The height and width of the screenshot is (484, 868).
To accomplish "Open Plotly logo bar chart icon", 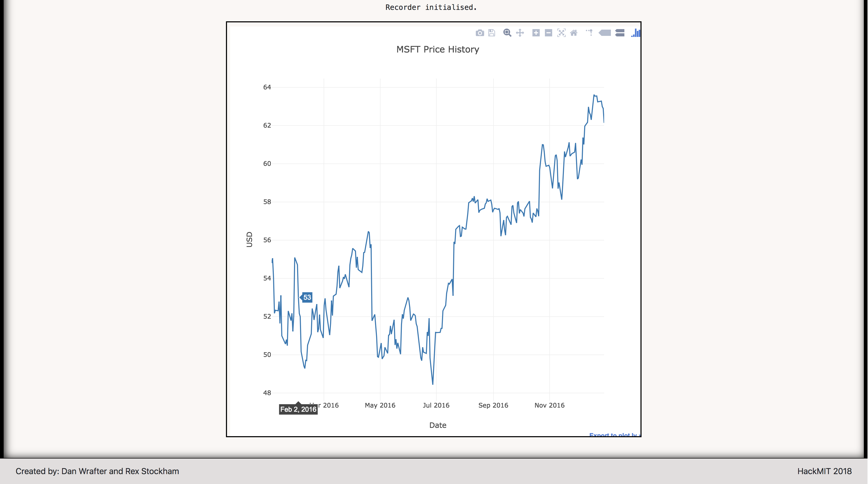I will click(x=636, y=33).
